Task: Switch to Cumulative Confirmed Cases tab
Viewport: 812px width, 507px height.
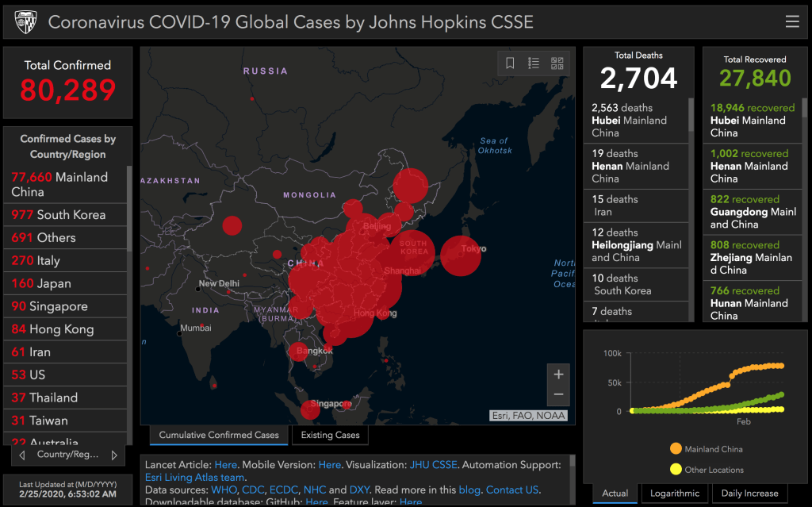Action: click(219, 435)
